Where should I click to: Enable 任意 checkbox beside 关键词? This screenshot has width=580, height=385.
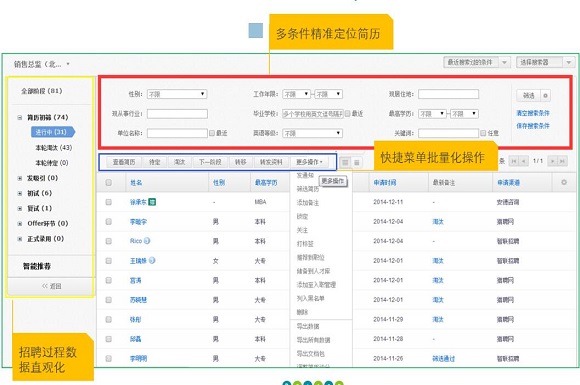click(483, 133)
